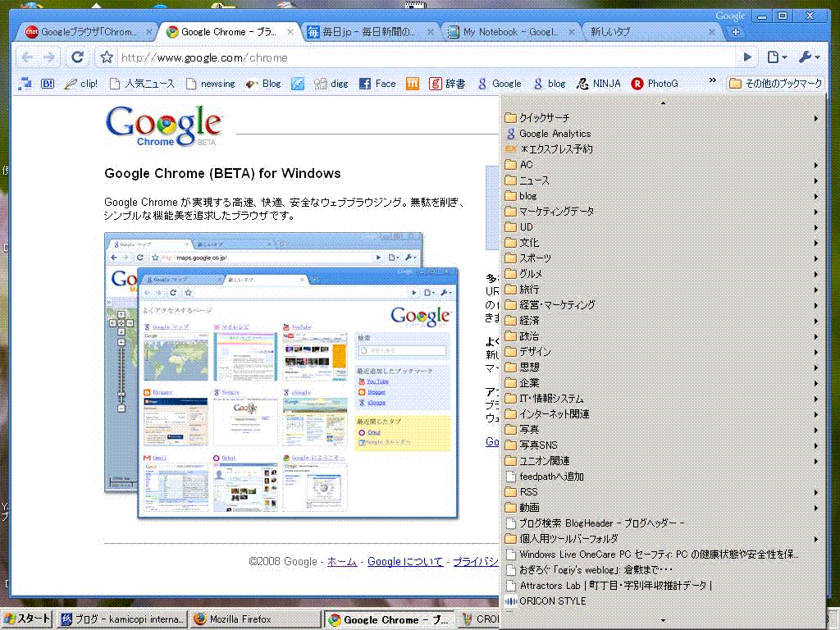Open the 辞書 dictionary bookmark
The height and width of the screenshot is (630, 840).
447,84
